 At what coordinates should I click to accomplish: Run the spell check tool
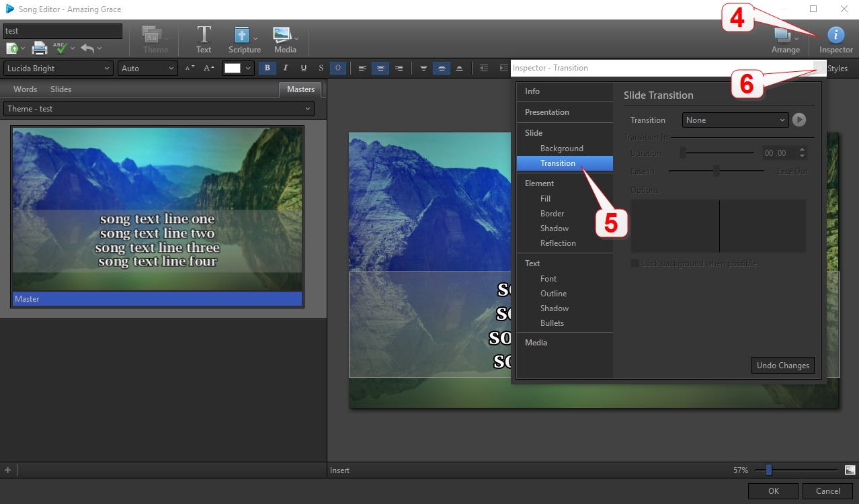click(x=61, y=48)
